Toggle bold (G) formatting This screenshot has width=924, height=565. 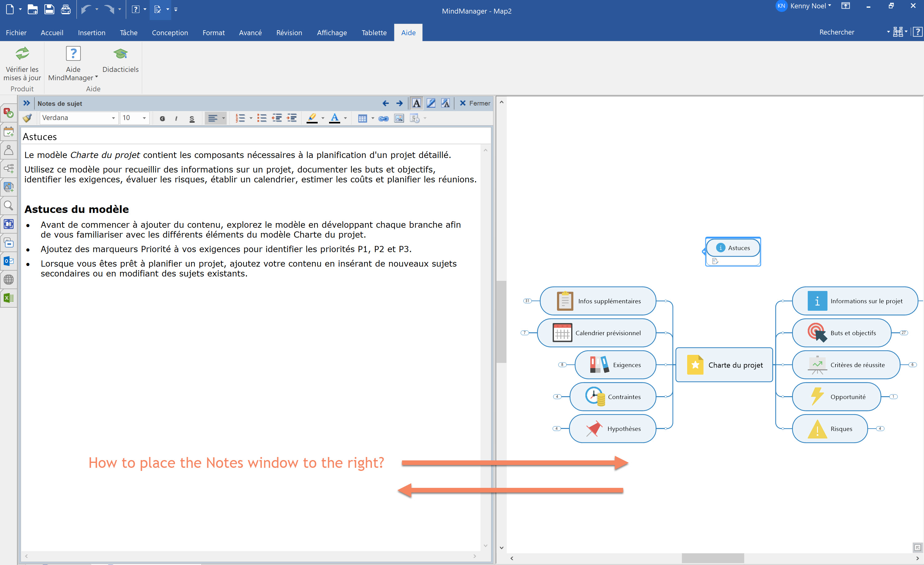(x=162, y=118)
